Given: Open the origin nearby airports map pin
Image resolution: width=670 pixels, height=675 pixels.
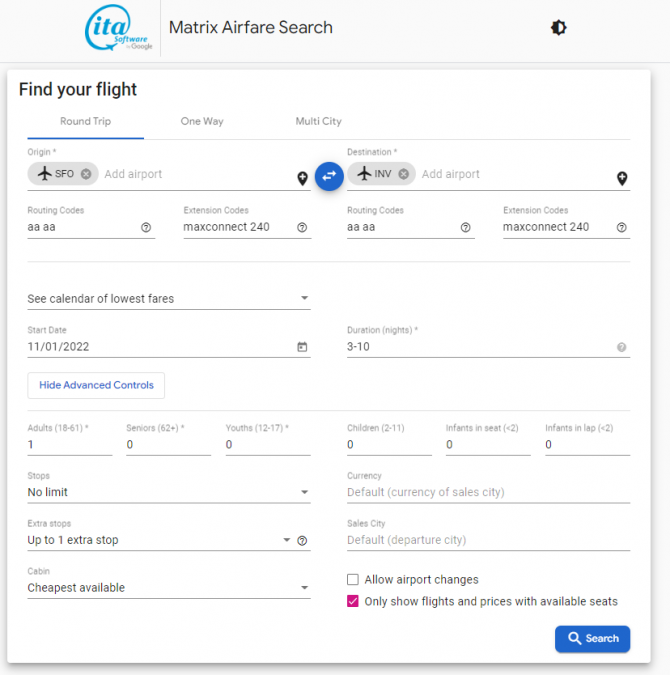Looking at the screenshot, I should (302, 179).
